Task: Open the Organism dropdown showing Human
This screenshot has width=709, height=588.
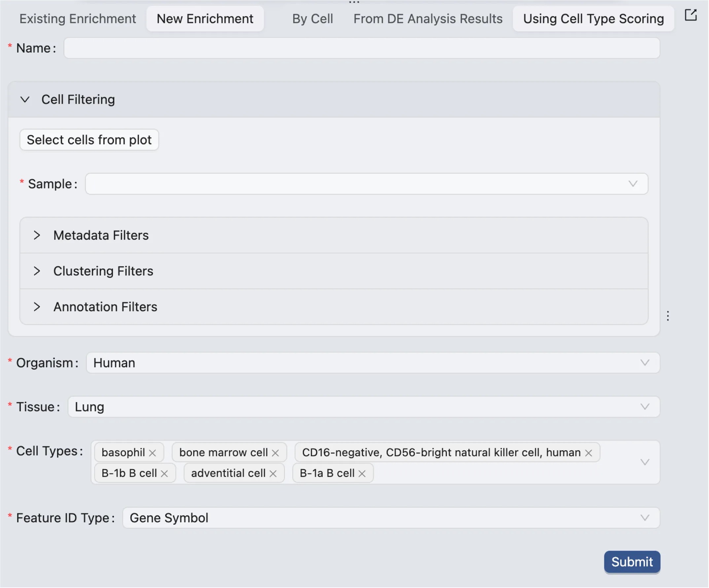Action: point(372,363)
